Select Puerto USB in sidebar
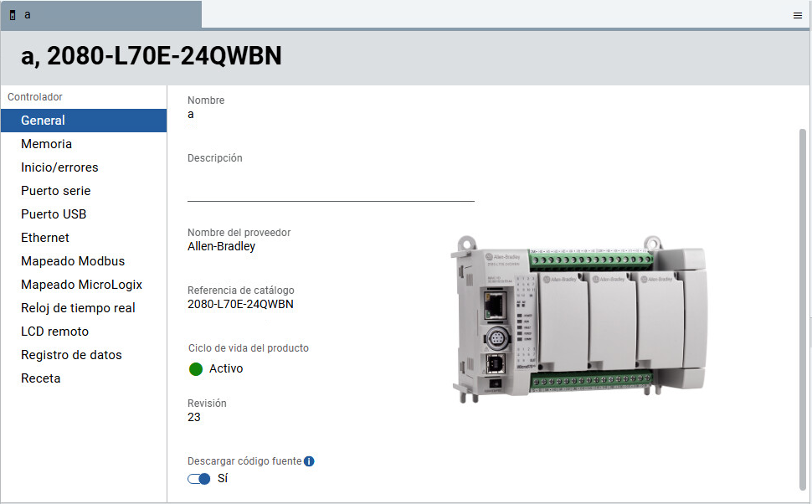Viewport: 812px width, 504px height. [54, 214]
